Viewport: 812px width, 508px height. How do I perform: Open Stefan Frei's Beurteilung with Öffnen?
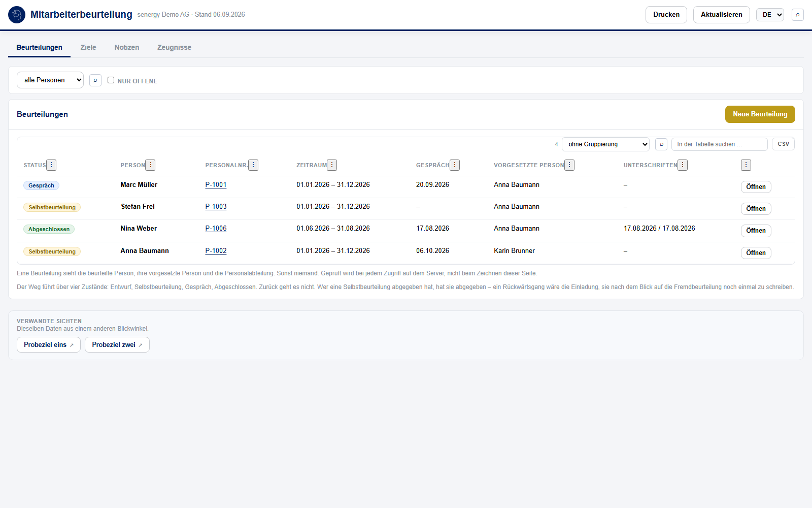[756, 209]
